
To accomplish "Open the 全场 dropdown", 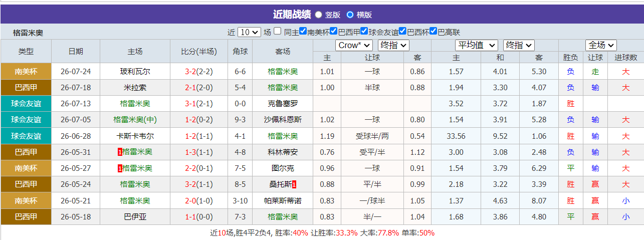I will click(601, 45).
